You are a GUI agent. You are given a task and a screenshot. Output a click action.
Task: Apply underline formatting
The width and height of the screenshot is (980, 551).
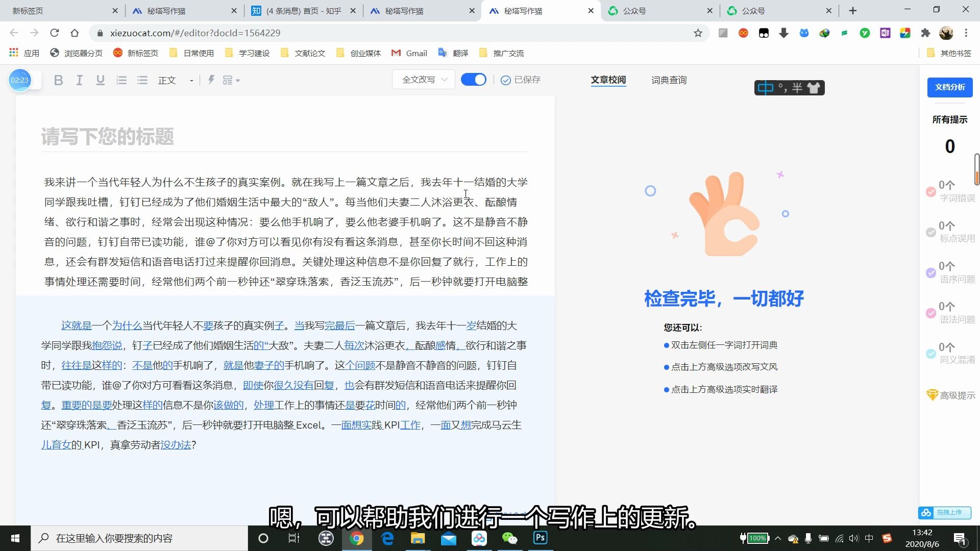click(100, 80)
